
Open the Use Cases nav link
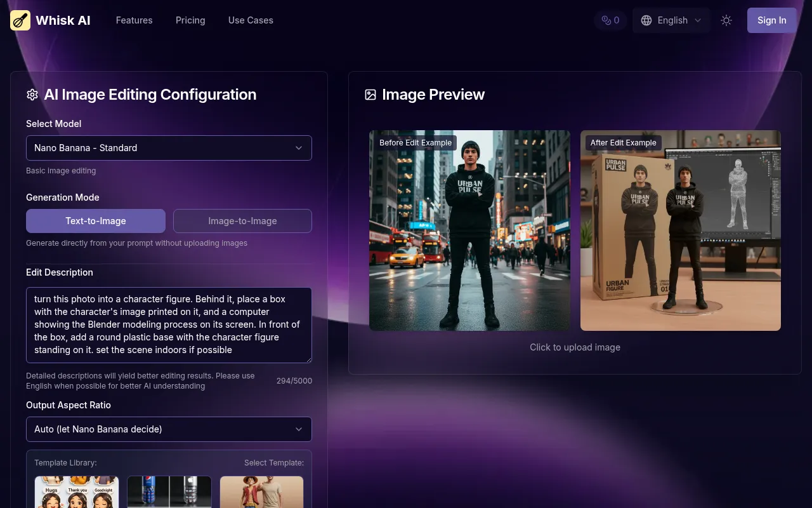pos(251,20)
